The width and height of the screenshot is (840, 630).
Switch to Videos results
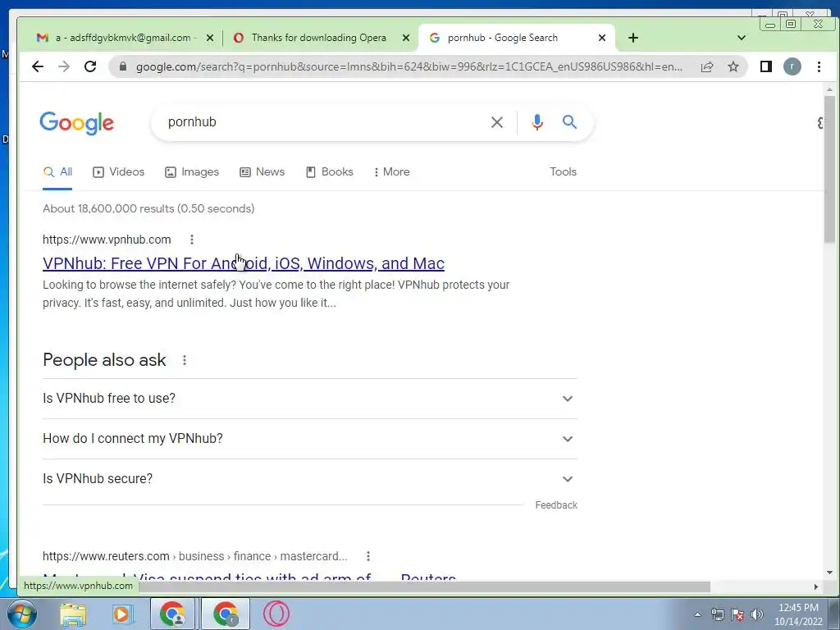(118, 172)
